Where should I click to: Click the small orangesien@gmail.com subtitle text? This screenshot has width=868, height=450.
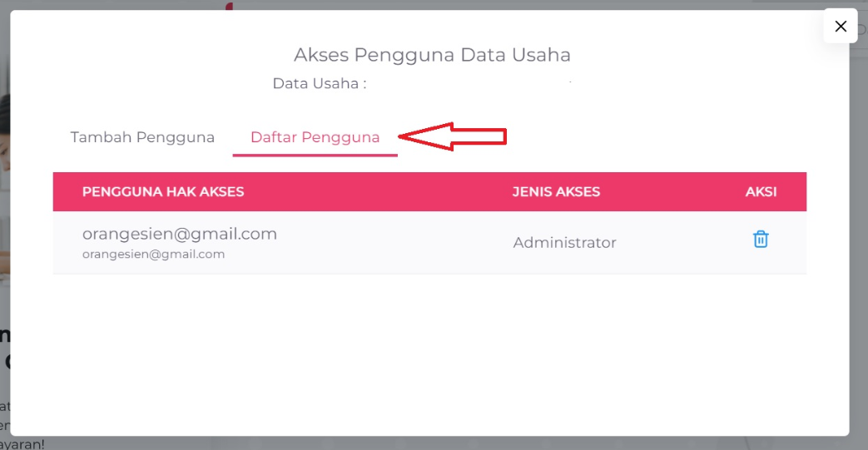pyautogui.click(x=153, y=255)
